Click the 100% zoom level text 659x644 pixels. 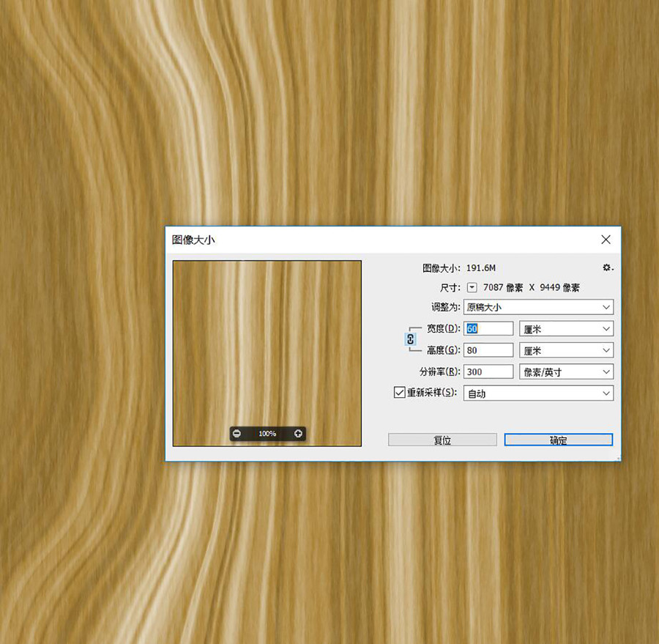pyautogui.click(x=267, y=433)
